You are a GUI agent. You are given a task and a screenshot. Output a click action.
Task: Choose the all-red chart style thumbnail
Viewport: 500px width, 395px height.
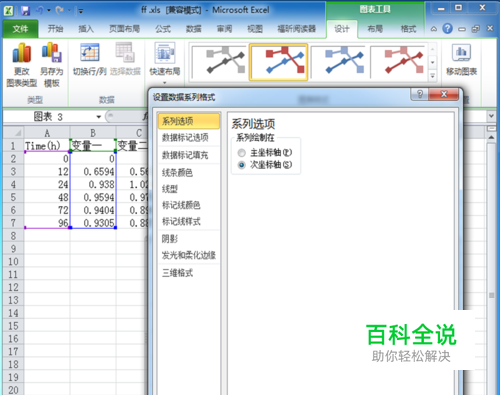coord(399,61)
